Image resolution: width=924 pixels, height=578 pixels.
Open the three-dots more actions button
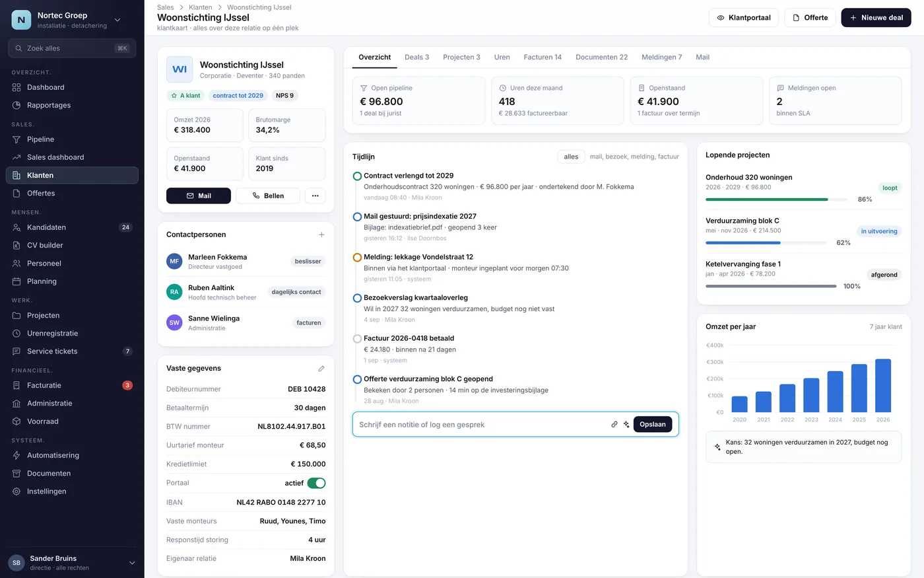[315, 196]
